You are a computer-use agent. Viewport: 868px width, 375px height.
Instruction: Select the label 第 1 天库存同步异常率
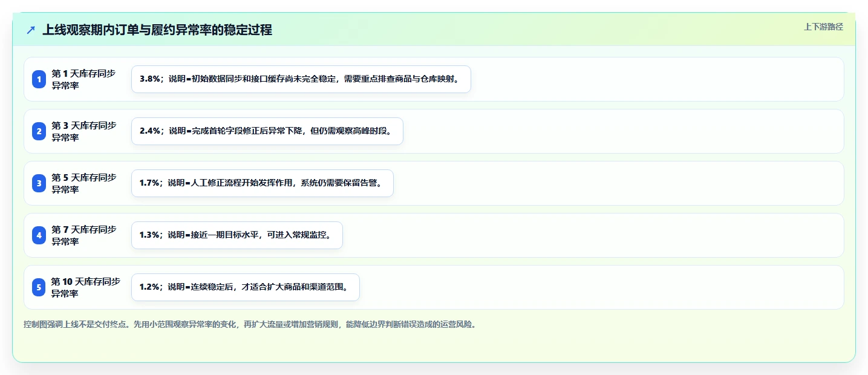(83, 79)
